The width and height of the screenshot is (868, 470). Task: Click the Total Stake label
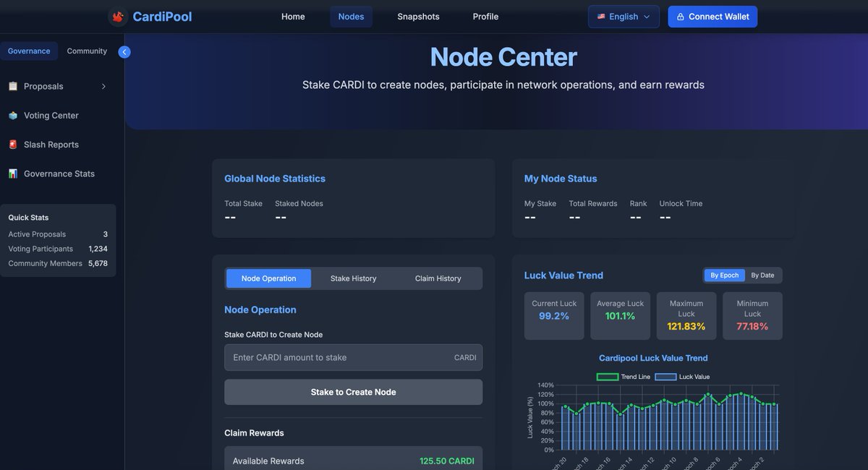coord(243,204)
